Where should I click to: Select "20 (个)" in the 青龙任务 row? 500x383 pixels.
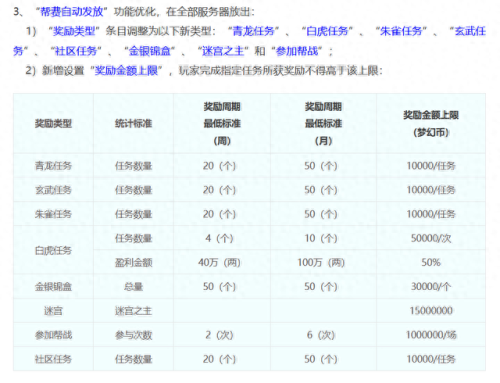[219, 166]
